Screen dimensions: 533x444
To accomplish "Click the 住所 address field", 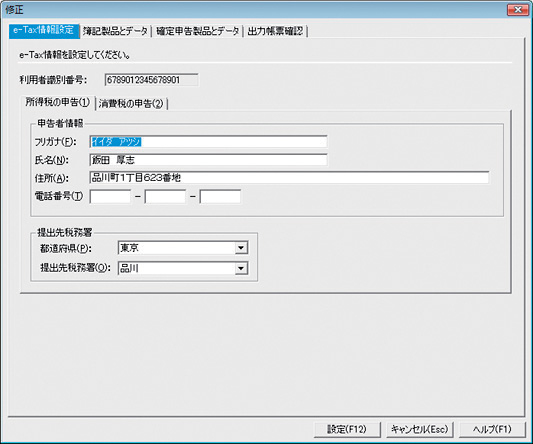I will [289, 178].
